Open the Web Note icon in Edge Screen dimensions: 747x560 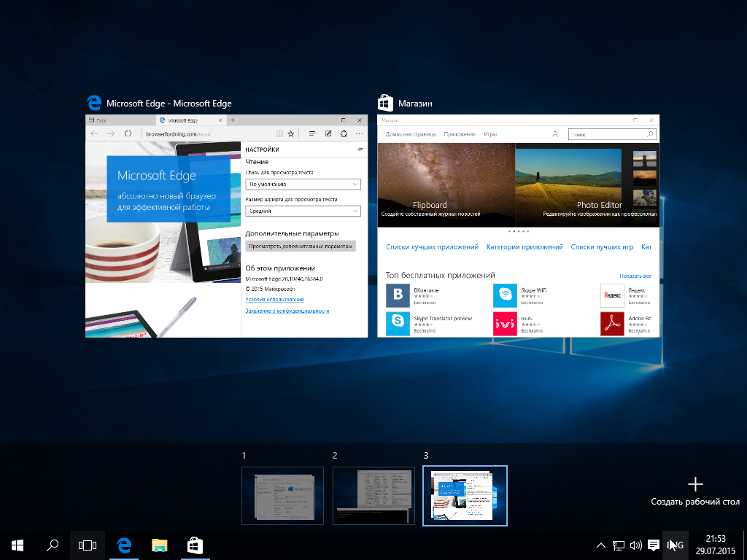pyautogui.click(x=328, y=134)
